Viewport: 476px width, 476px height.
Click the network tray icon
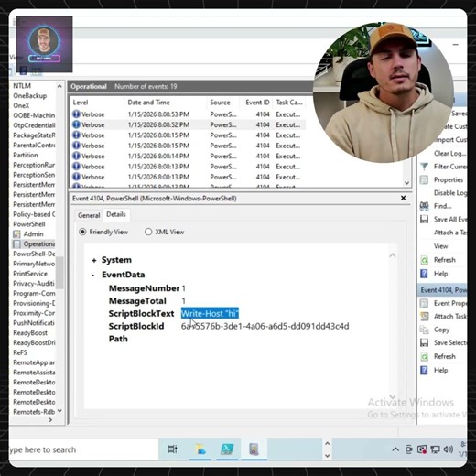(435, 449)
